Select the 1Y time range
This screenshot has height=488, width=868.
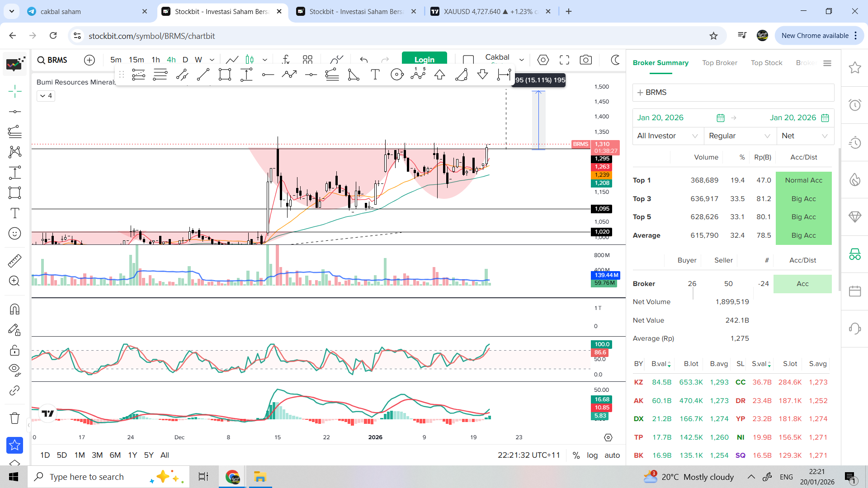click(132, 455)
